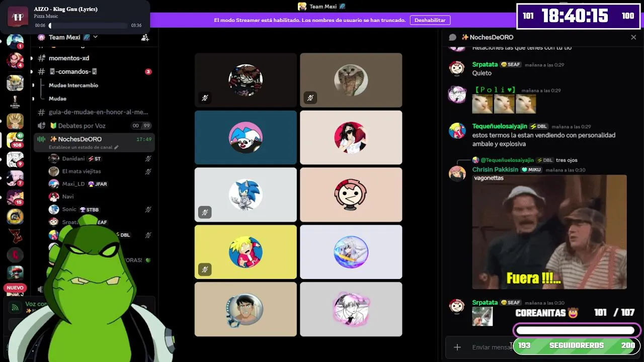Click the plus attach icon in message box
Image resolution: width=644 pixels, height=362 pixels.
[x=457, y=347]
